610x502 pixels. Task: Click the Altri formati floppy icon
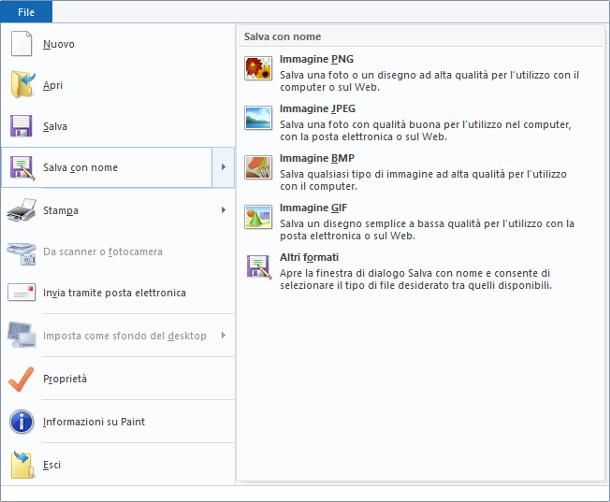pos(259,267)
